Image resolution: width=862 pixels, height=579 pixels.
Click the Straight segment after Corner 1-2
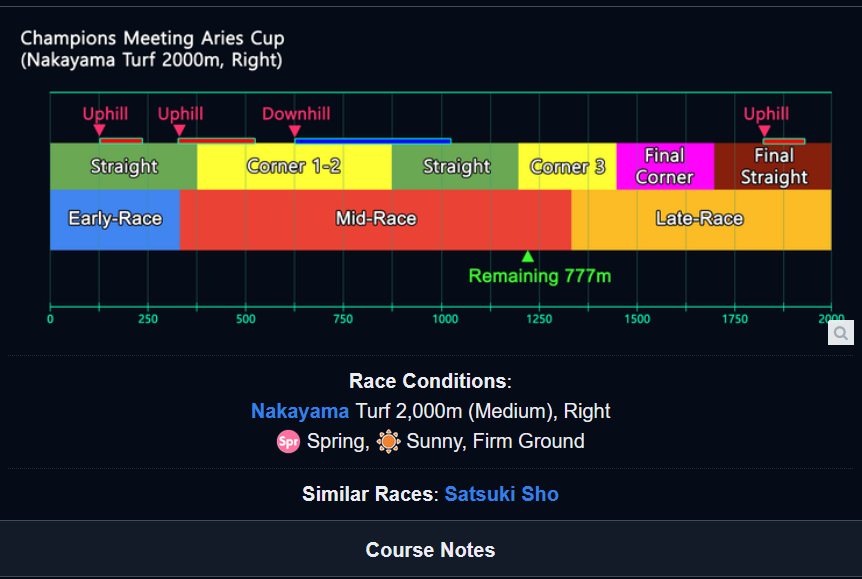point(455,166)
